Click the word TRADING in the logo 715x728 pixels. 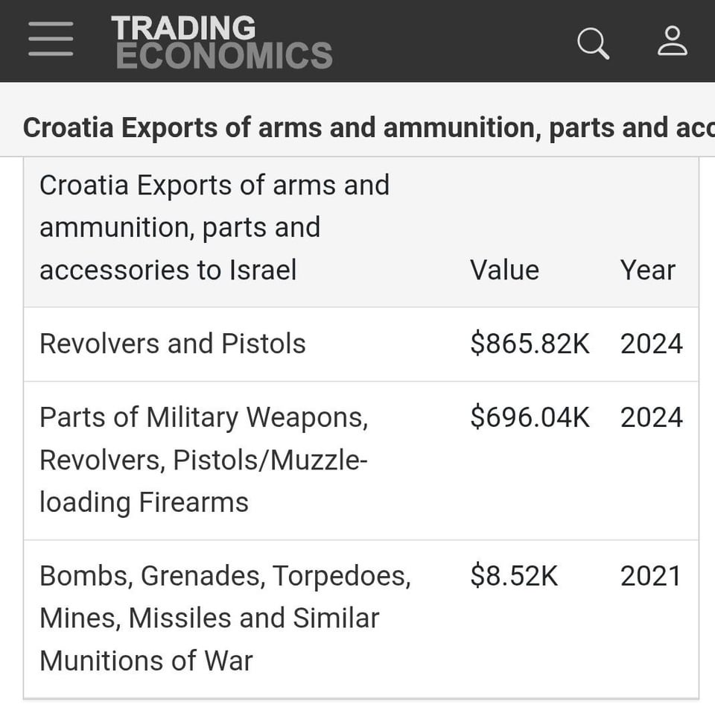pyautogui.click(x=183, y=28)
